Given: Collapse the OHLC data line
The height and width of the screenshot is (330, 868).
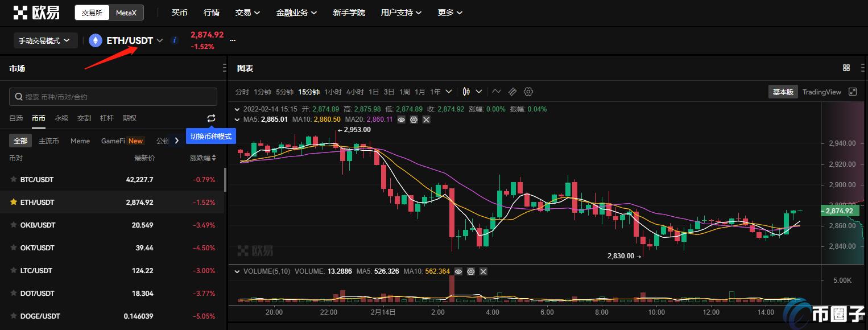Looking at the screenshot, I should point(238,109).
